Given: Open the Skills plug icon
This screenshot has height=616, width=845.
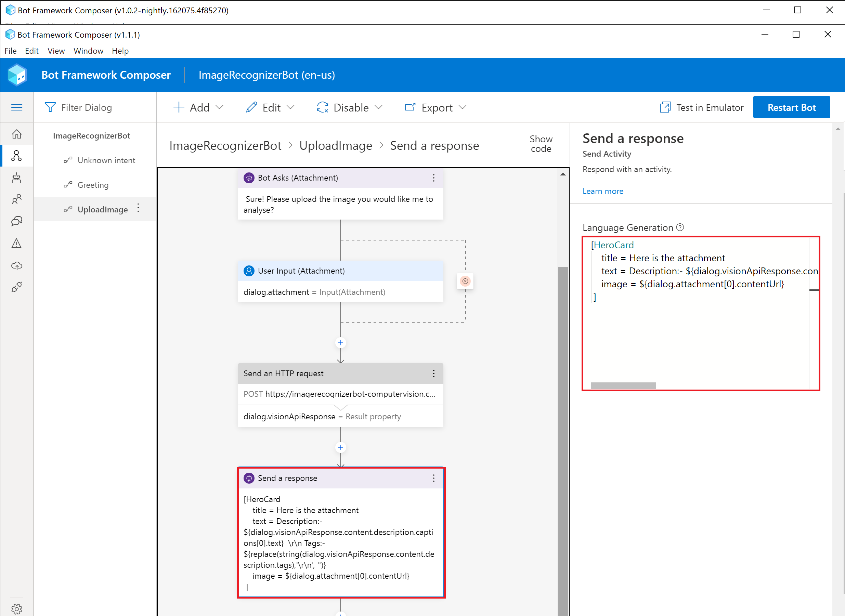Looking at the screenshot, I should click(17, 287).
